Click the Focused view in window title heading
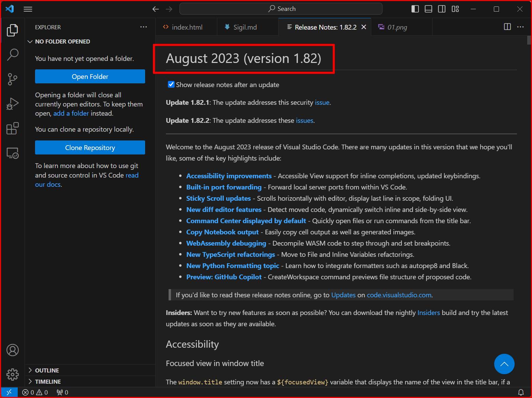Viewport: 532px width, 398px height. click(215, 363)
